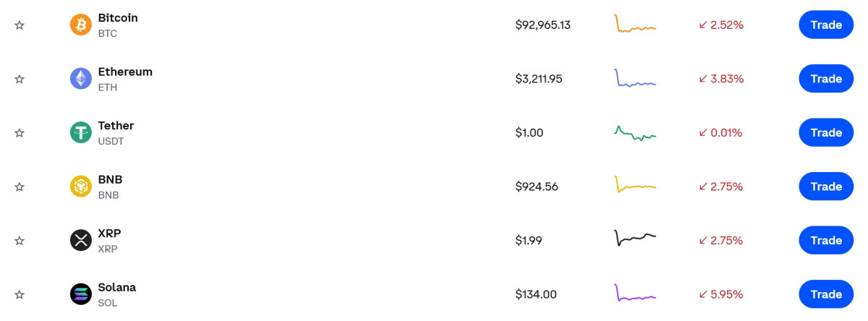Favorite Tether with the star icon
The image size is (868, 321).
(x=20, y=133)
